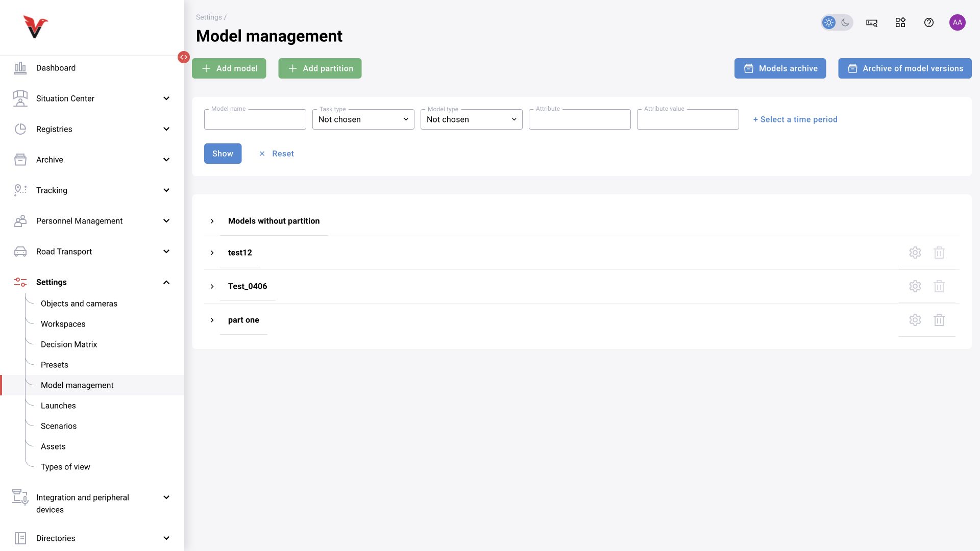Click the Integration and peripheral devices icon
Screen dimensions: 980x551
tap(20, 497)
